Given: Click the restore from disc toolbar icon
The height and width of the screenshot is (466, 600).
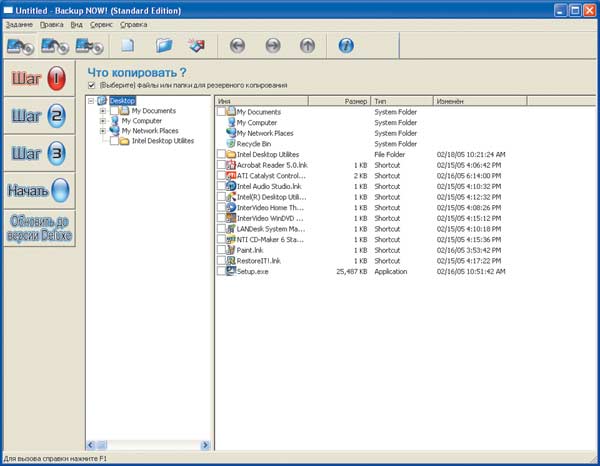Looking at the screenshot, I should click(55, 46).
